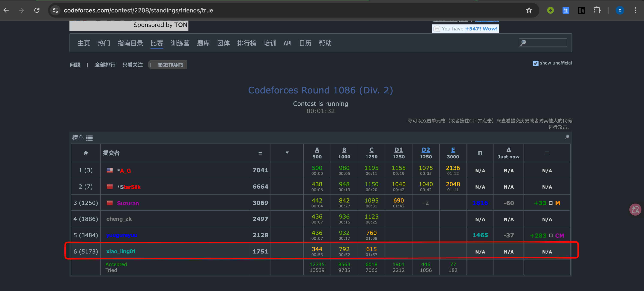
Task: Toggle the show unofficial checkbox
Action: click(x=535, y=63)
